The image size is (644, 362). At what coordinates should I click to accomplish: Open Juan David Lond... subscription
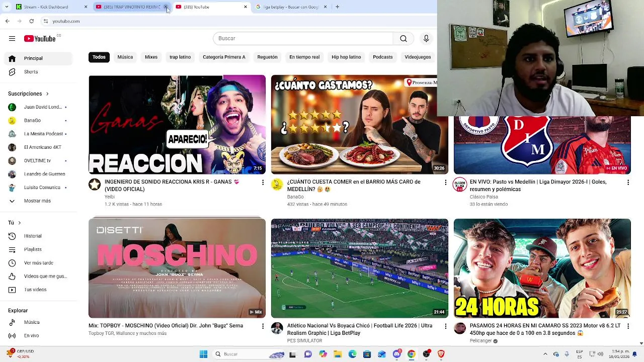pyautogui.click(x=38, y=107)
